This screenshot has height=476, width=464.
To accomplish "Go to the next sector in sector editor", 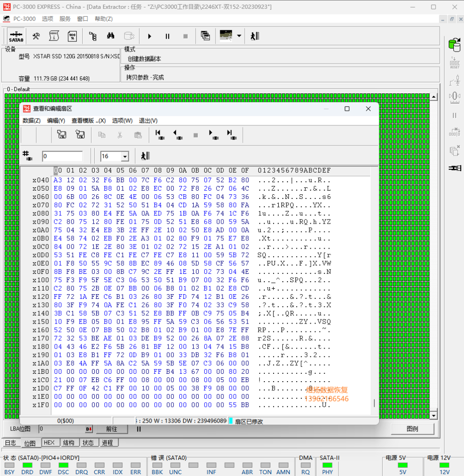I will point(214,134).
